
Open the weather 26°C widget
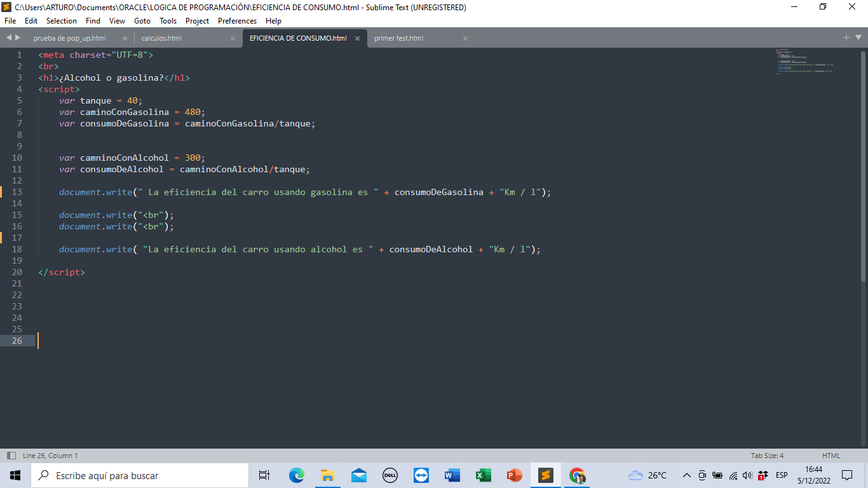point(647,475)
